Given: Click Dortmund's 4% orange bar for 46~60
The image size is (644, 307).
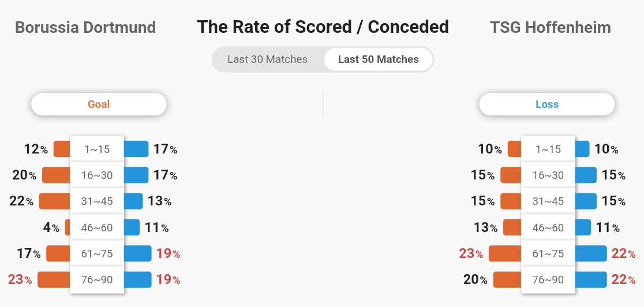Looking at the screenshot, I should coord(68,227).
